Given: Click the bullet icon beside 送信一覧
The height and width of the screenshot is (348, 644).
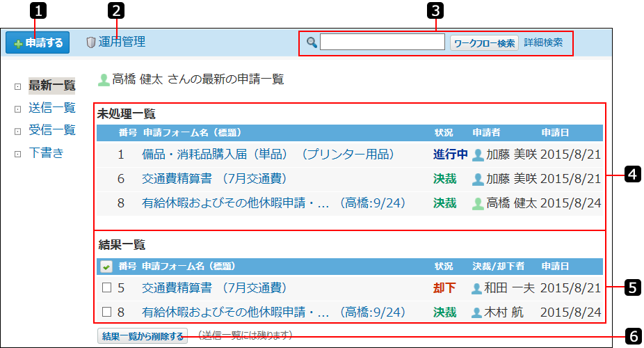Looking at the screenshot, I should [x=17, y=109].
